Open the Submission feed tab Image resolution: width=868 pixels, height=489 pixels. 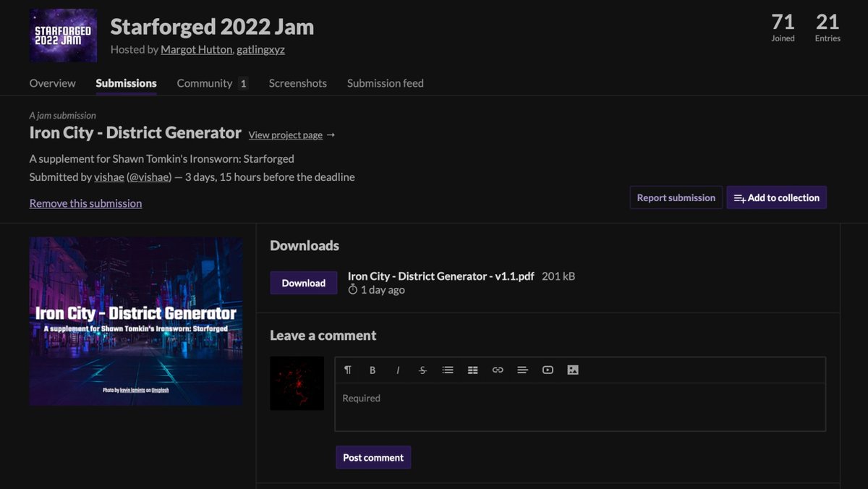click(x=386, y=83)
